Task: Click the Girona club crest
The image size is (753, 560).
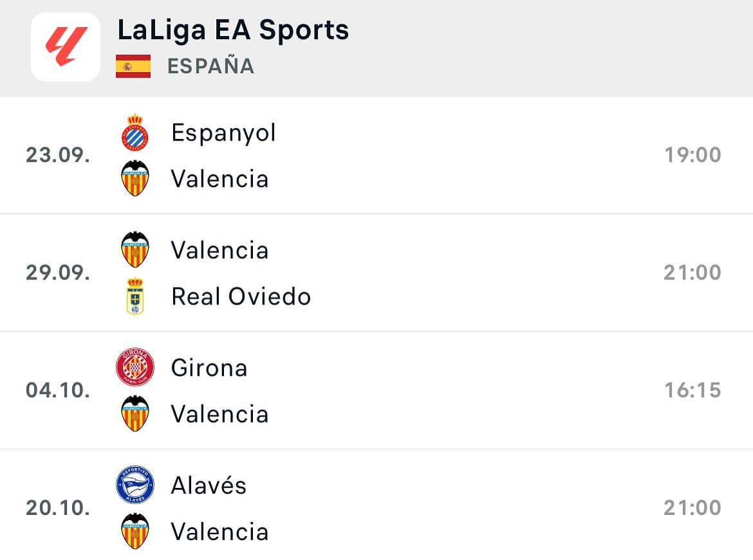Action: (x=135, y=368)
